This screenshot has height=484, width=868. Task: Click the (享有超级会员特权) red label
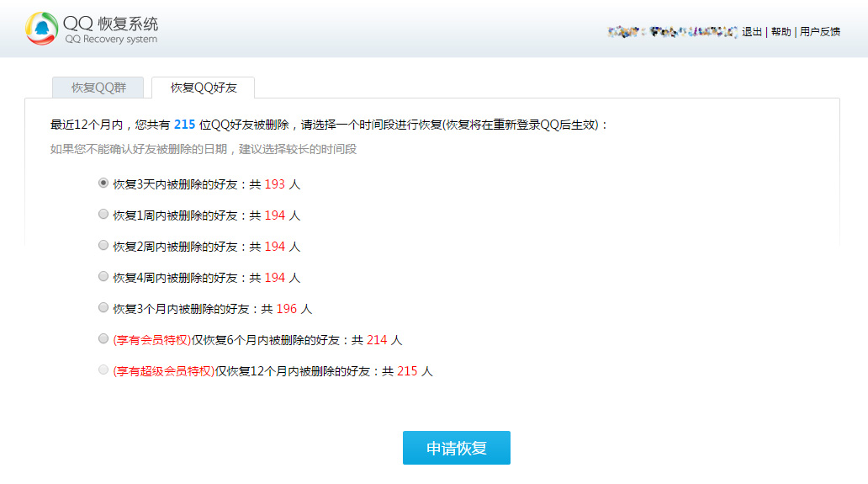(163, 371)
